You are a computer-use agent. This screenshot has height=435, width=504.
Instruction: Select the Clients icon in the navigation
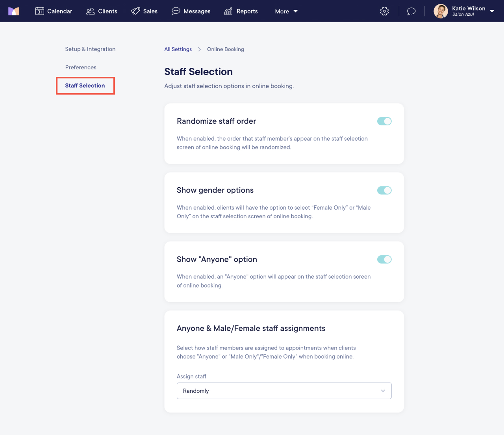(91, 11)
